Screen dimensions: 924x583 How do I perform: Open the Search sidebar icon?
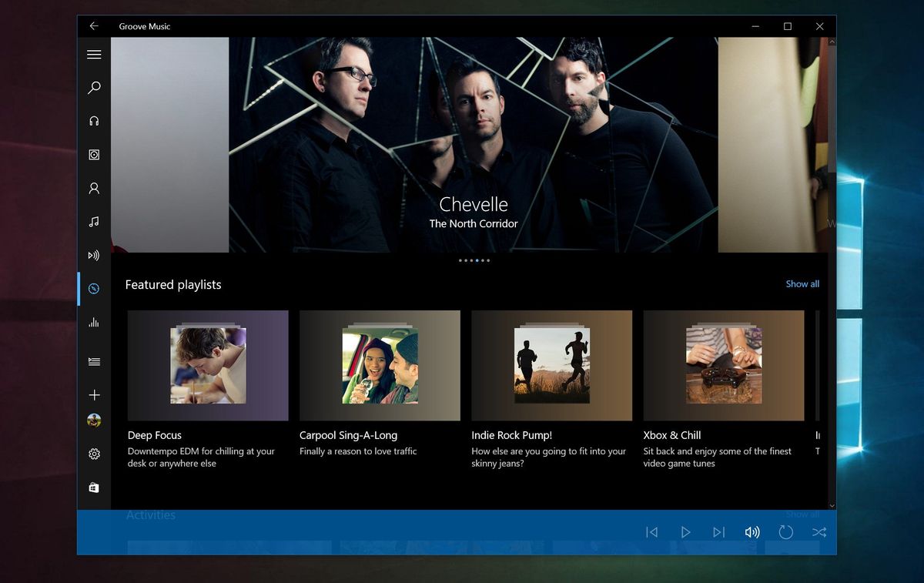tap(94, 87)
